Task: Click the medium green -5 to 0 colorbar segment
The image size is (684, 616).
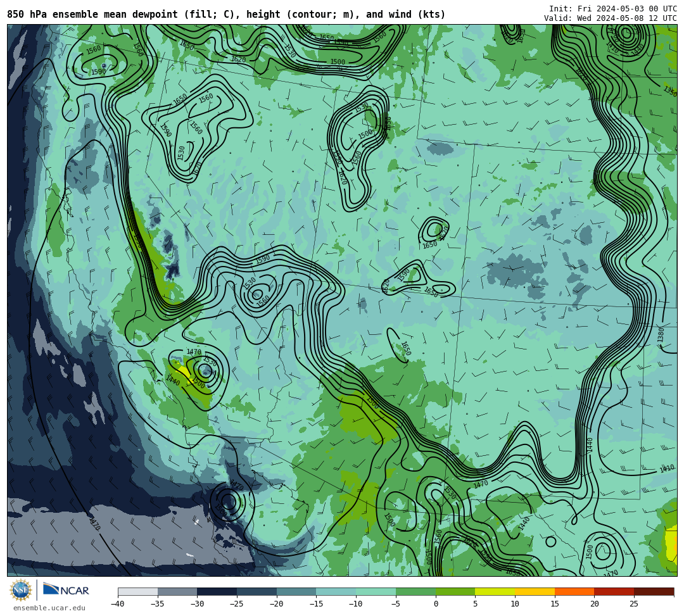Action: click(415, 591)
